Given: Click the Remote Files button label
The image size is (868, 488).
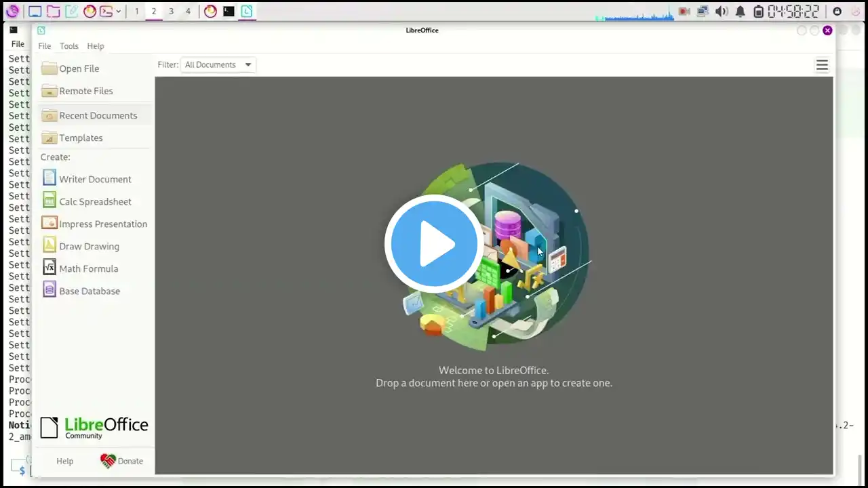Looking at the screenshot, I should point(86,91).
